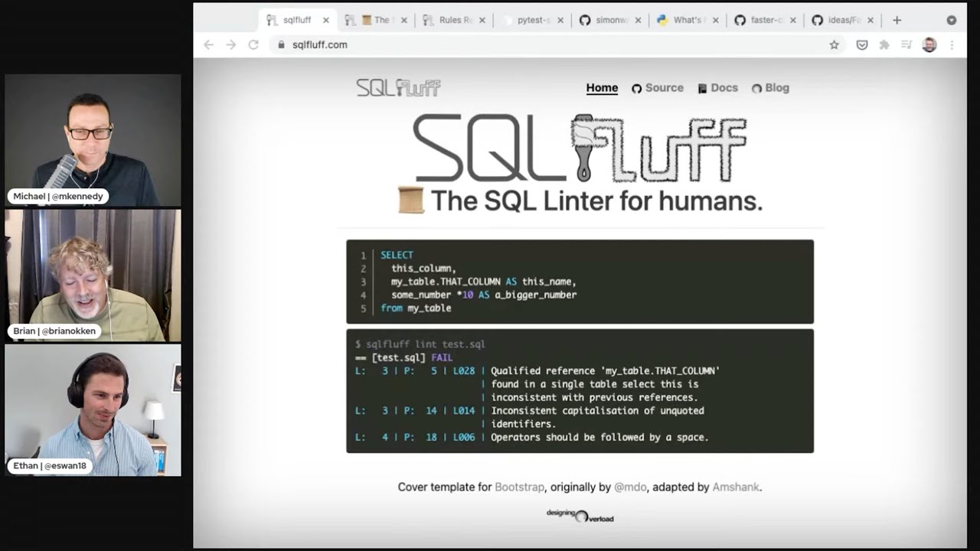Click the icon beside Blog
The width and height of the screenshot is (980, 551).
coord(756,89)
